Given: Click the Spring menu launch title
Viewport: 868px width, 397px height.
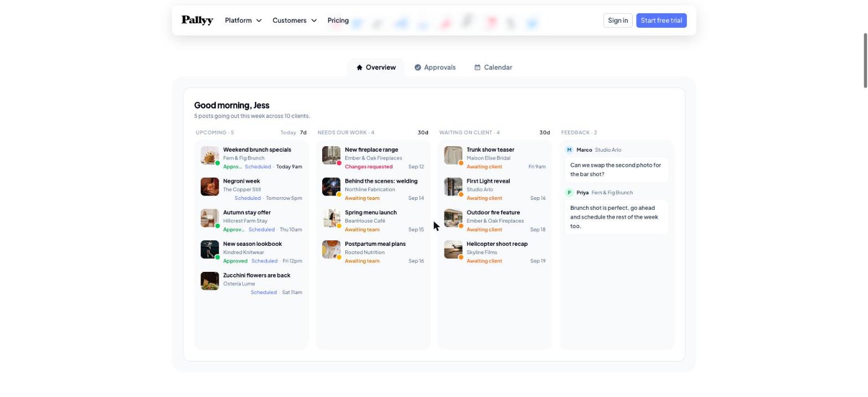Looking at the screenshot, I should (370, 213).
